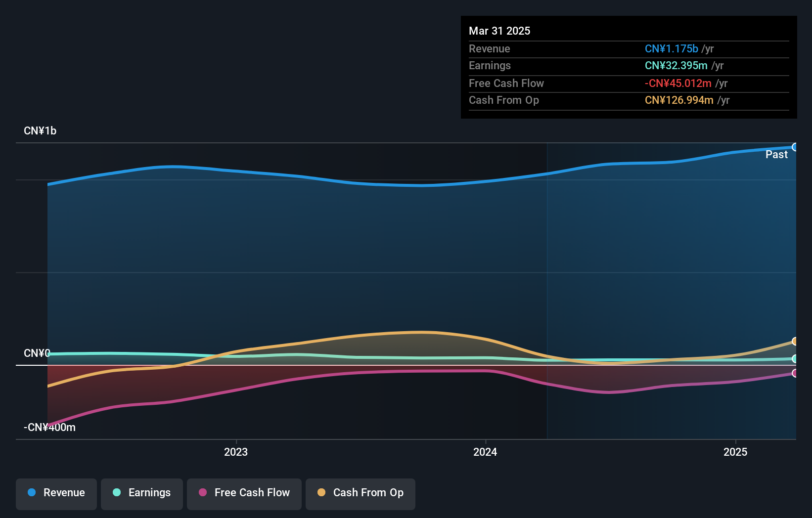Click the CN¥32.395m earnings value
The image size is (812, 518).
click(676, 65)
